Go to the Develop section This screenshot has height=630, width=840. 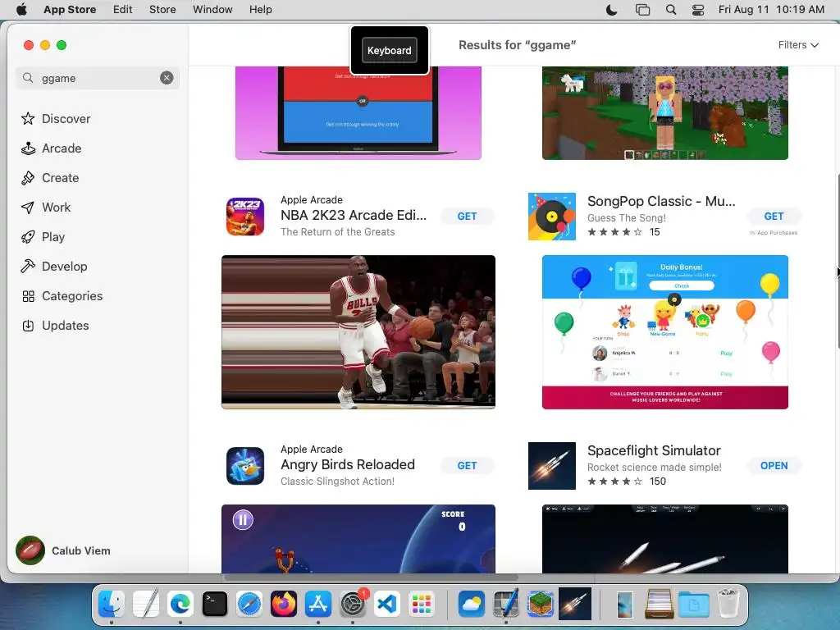[x=54, y=267]
